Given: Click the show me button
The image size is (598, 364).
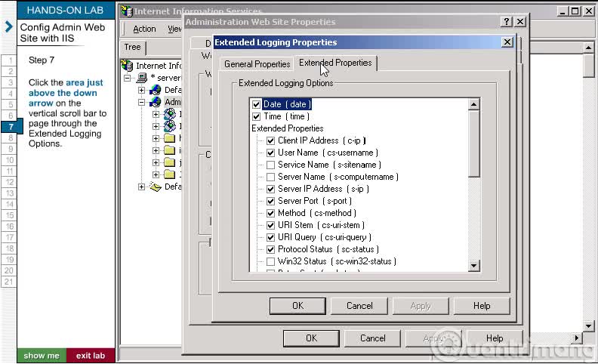Looking at the screenshot, I should (x=42, y=356).
